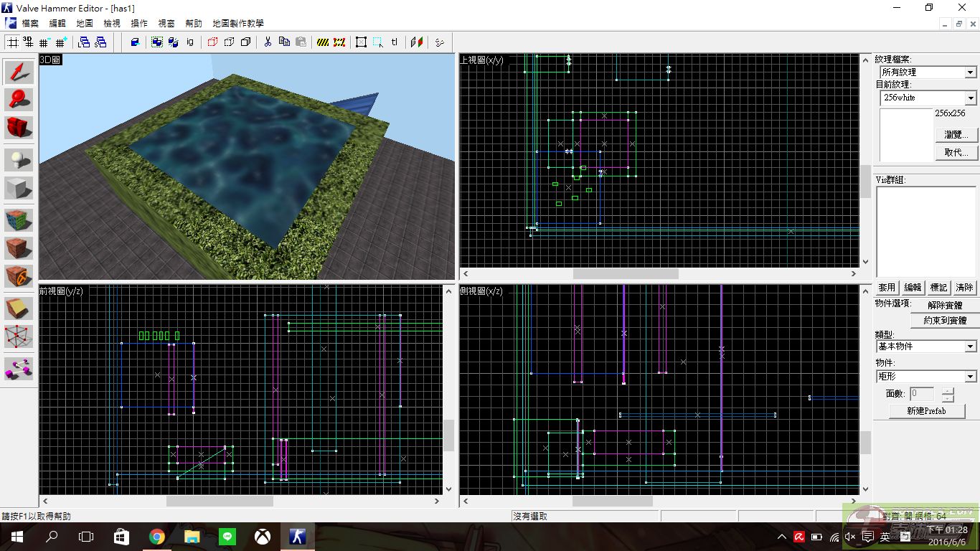Toggle texture lock 'tl' button
The height and width of the screenshot is (551, 980).
[x=395, y=42]
